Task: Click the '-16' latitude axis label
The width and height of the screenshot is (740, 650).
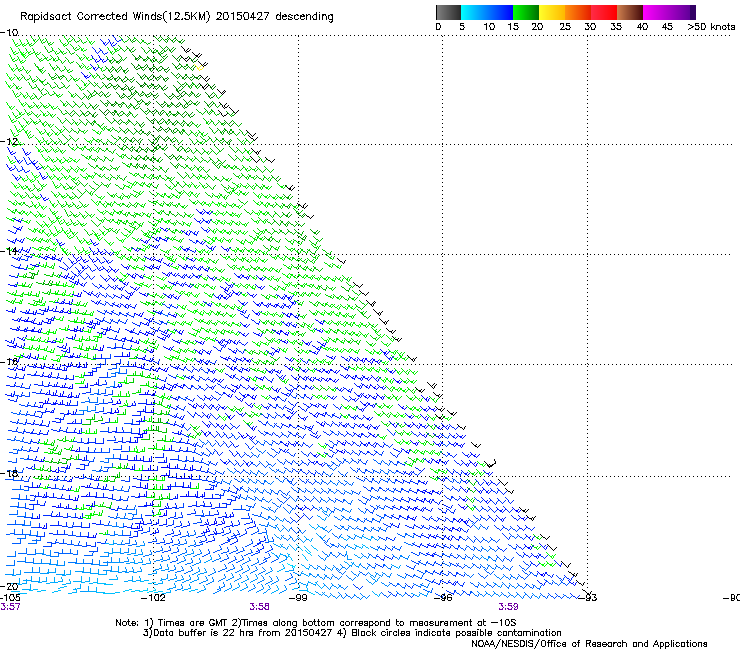Action: pos(9,362)
